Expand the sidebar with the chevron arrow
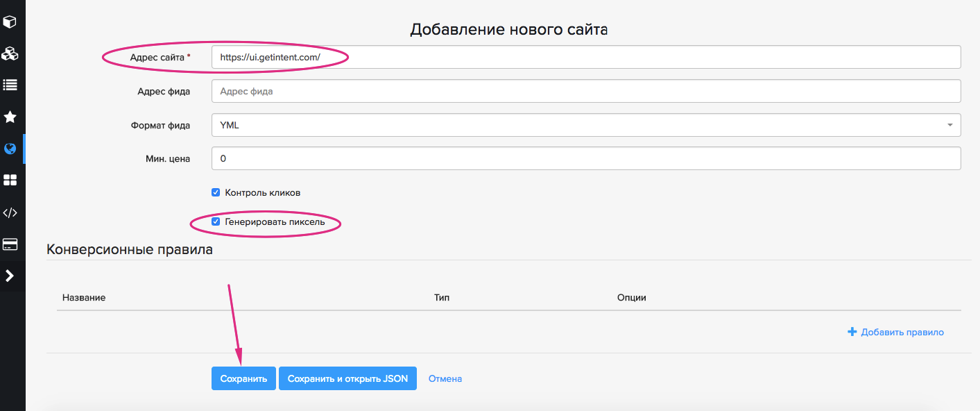Screen dimensions: 980x411 tap(10, 276)
